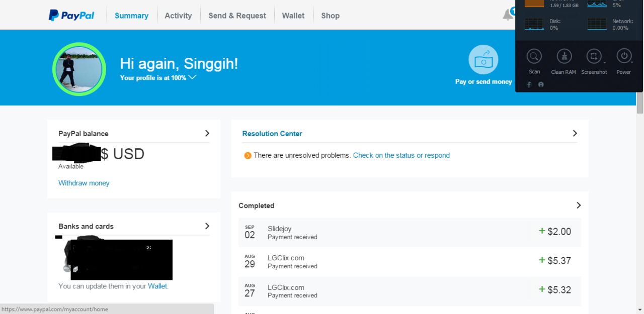Open the Slidejoy Sep 02 payment row
Screen dimensions: 644x314
[x=410, y=232]
